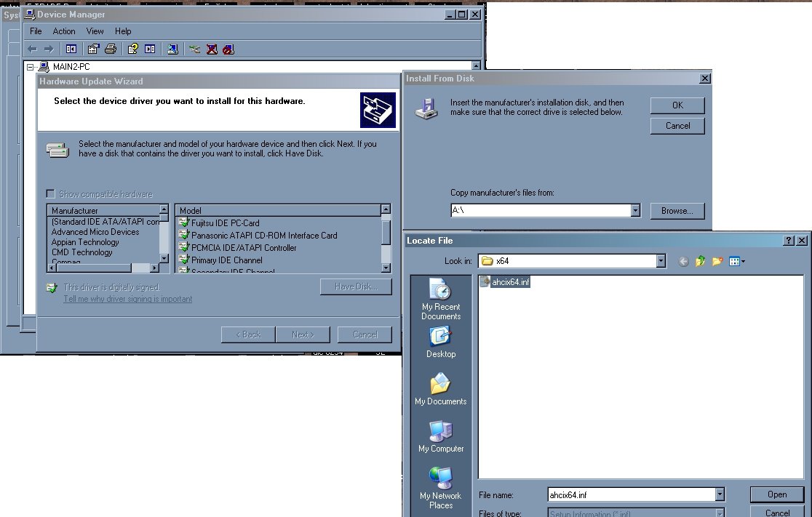Click Tell me why driver signing is important
The height and width of the screenshot is (517, 812).
click(x=128, y=299)
